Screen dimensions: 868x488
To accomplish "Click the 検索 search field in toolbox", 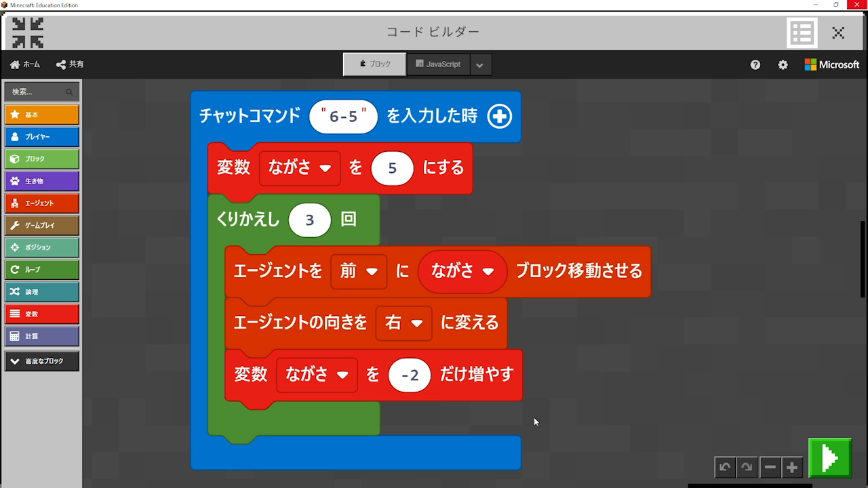I will [x=37, y=91].
